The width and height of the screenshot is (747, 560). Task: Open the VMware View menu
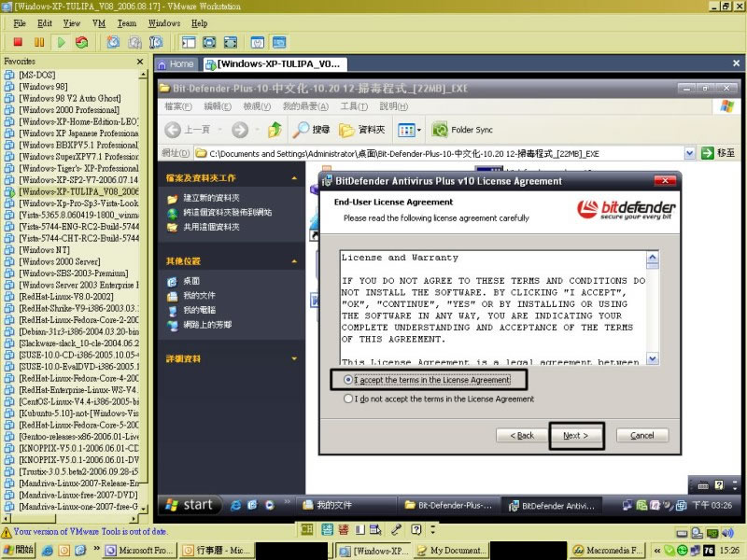72,23
